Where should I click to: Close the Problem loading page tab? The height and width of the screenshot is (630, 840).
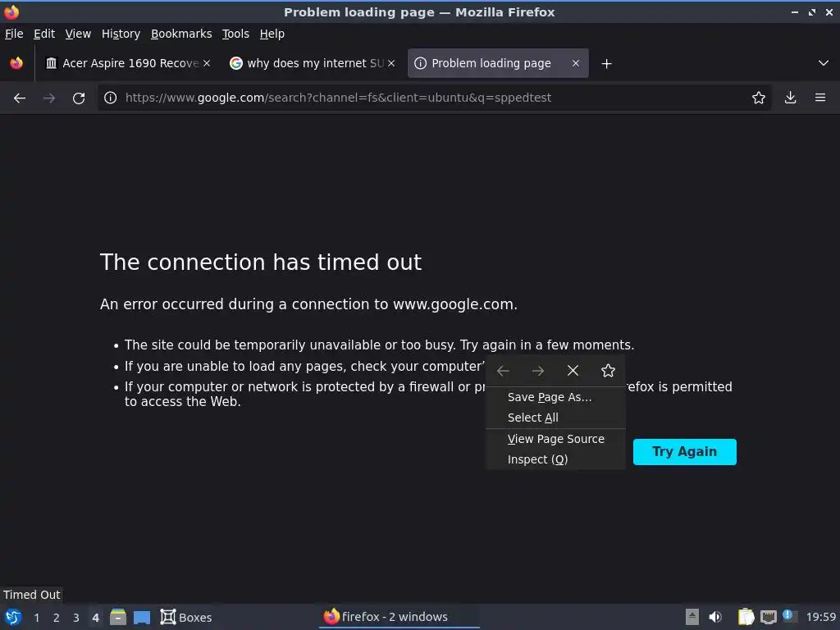click(575, 63)
